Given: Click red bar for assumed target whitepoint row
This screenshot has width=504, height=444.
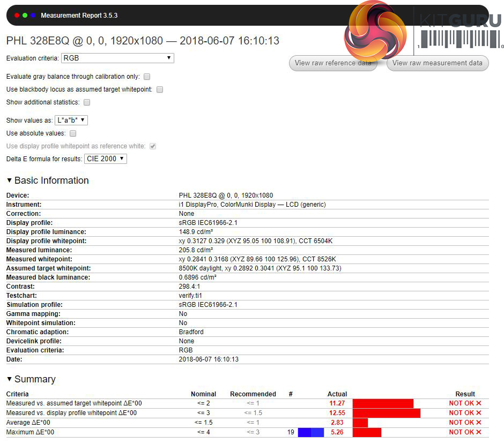Looking at the screenshot, I should point(383,403).
